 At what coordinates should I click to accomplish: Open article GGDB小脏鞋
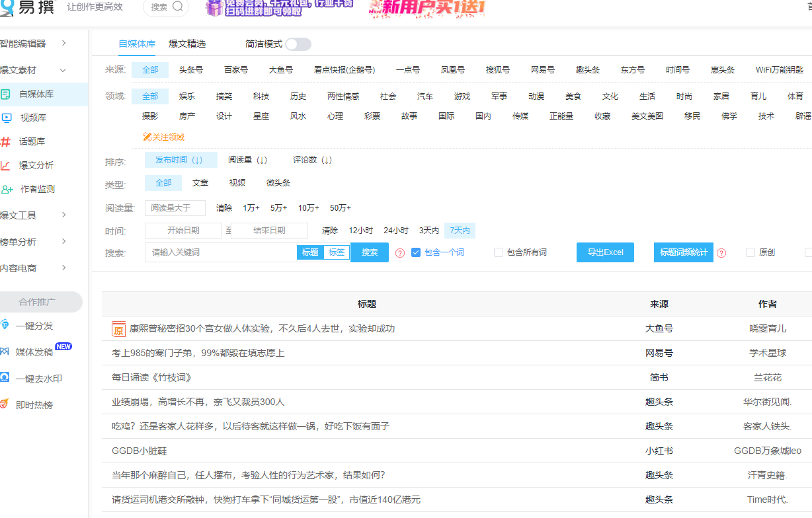pyautogui.click(x=139, y=451)
